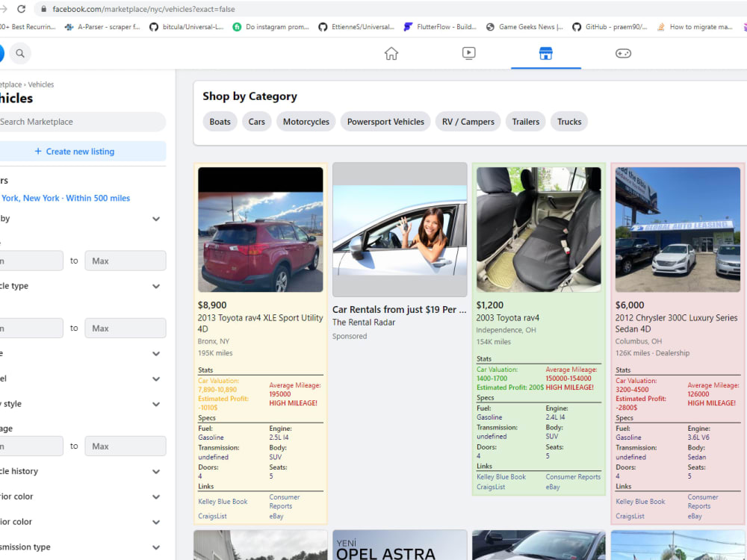This screenshot has width=747, height=560.
Task: Open Consumer Reports link on the $8,900 card
Action: 285,502
